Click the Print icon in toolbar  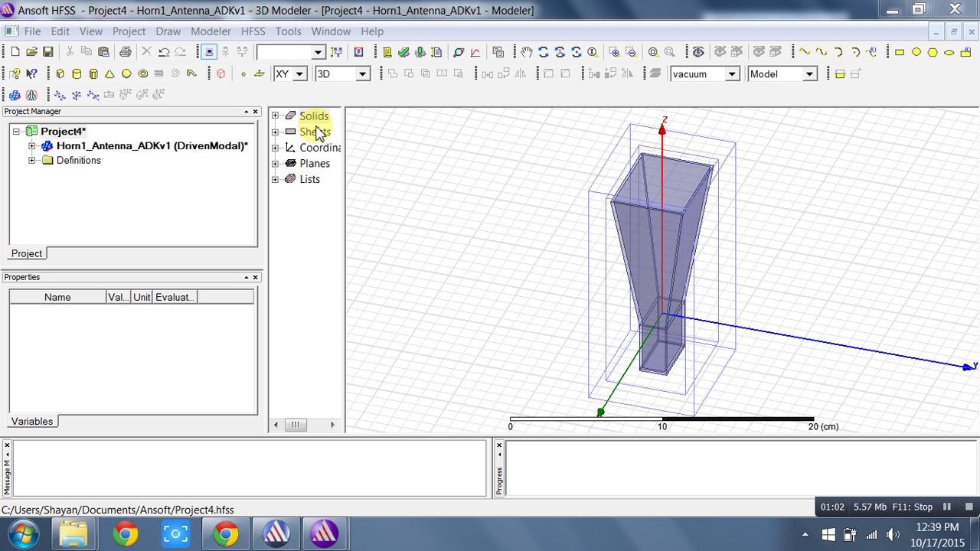pyautogui.click(x=126, y=52)
